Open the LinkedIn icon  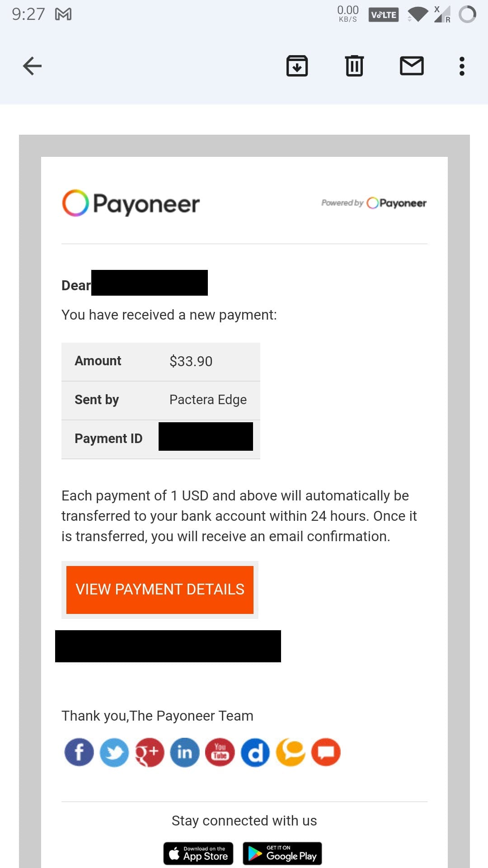pos(185,752)
